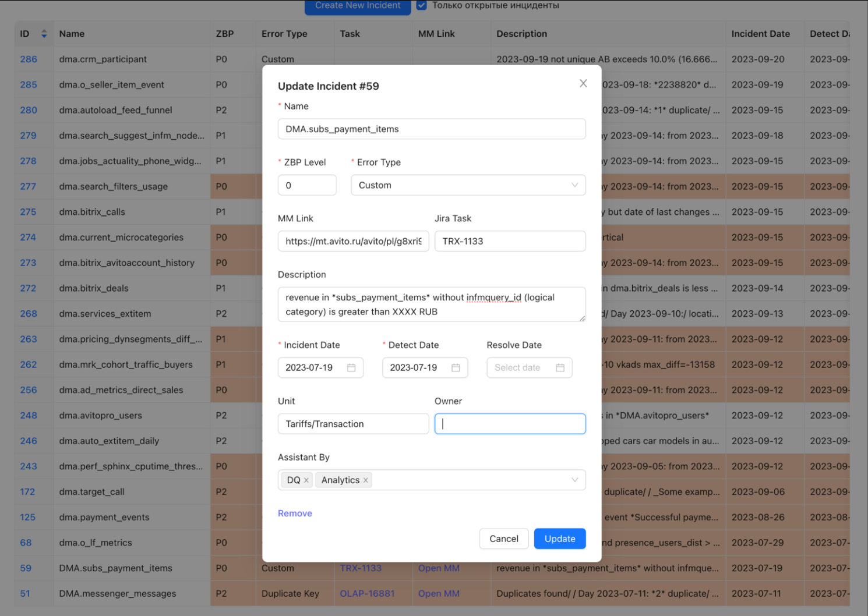Remove the DQ tag from Assistant By

(306, 480)
